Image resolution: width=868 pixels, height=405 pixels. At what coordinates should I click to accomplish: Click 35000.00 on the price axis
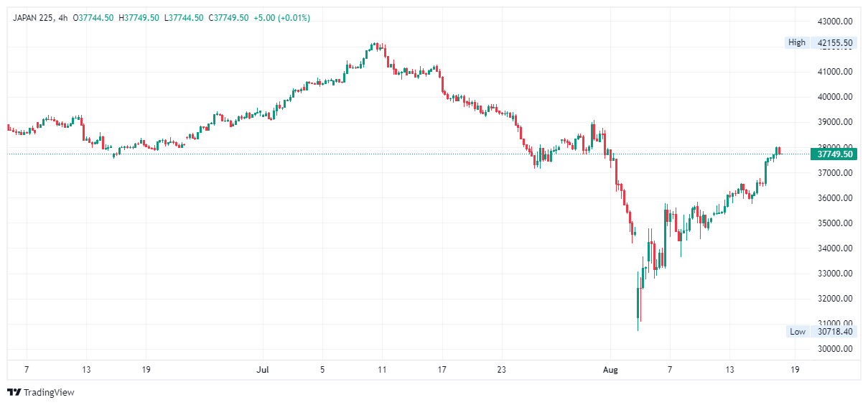pyautogui.click(x=835, y=223)
